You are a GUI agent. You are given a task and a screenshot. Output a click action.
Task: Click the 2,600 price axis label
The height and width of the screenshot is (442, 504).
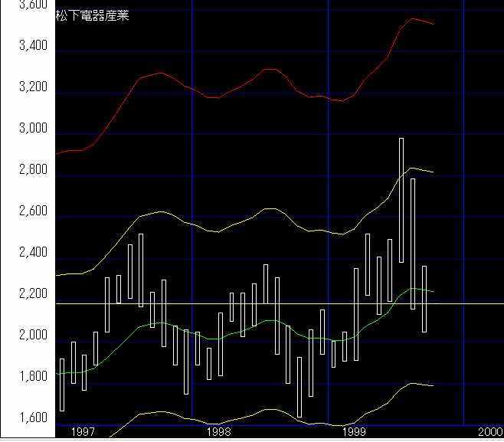pos(31,212)
